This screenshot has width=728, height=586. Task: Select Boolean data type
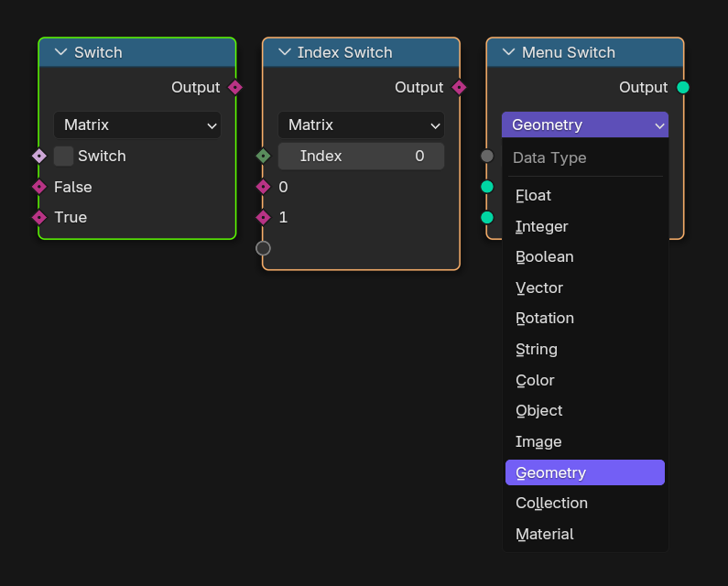click(585, 256)
